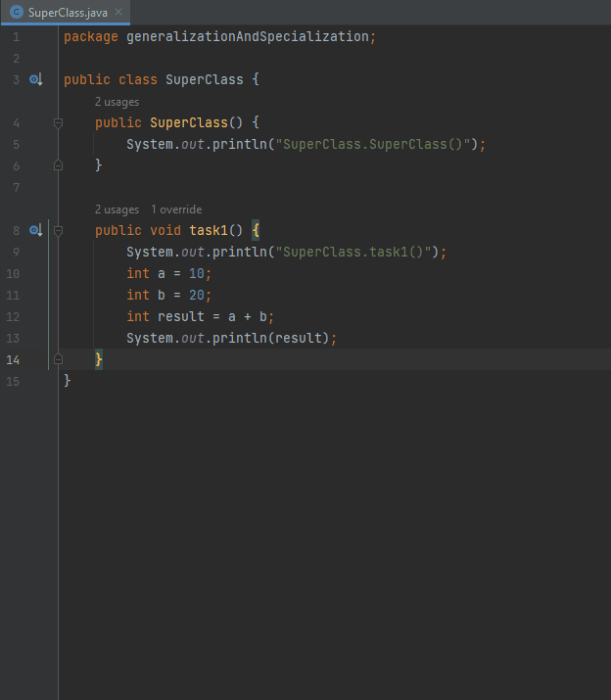The image size is (611, 700).
Task: Open the "2 usages" hint above task1
Action: [117, 210]
